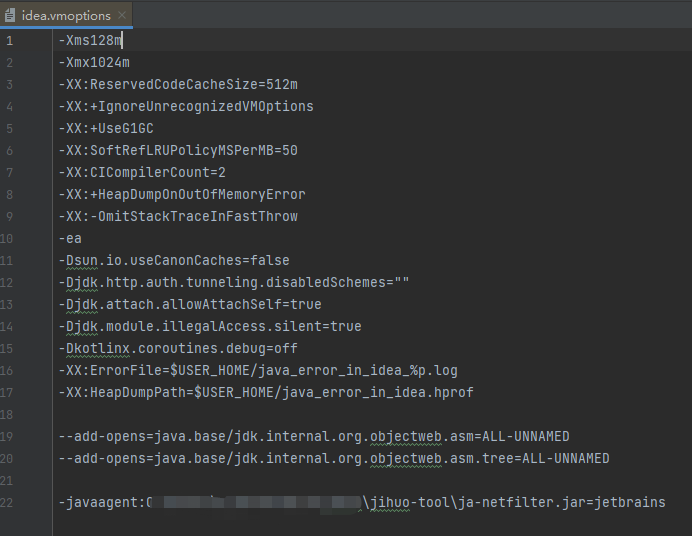
Task: Click the word objectweb in line 19
Action: 406,437
